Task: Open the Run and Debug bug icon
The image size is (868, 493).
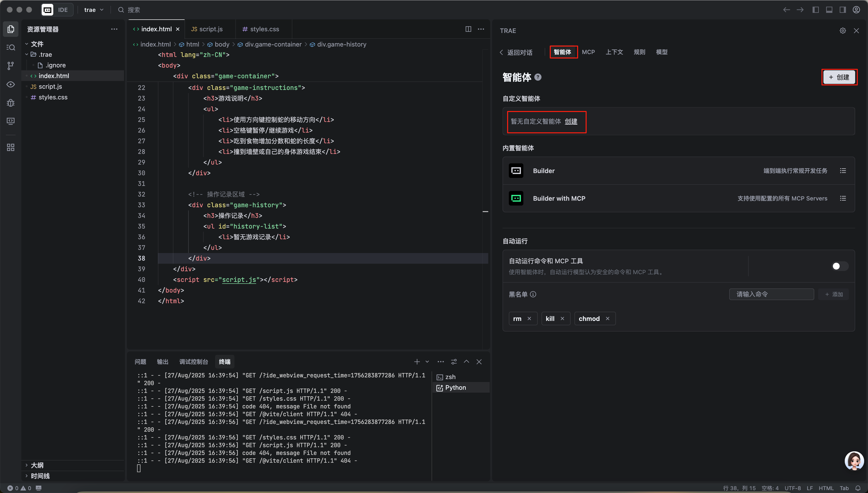Action: click(10, 103)
